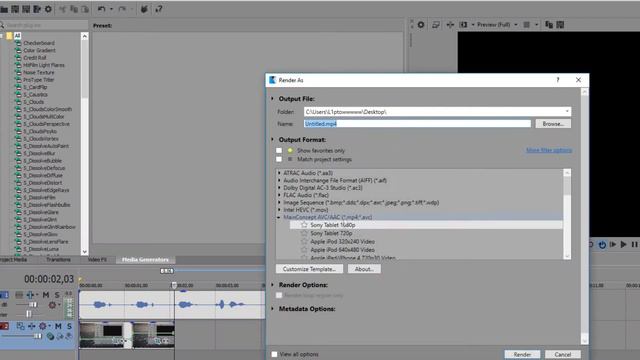Click Automation Settings gear on video track 2
This screenshot has height=360, width=640.
click(42, 326)
